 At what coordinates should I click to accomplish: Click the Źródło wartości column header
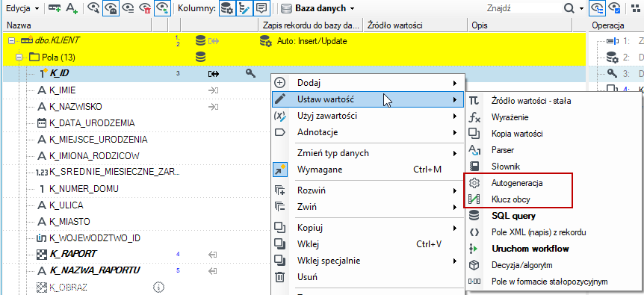point(415,25)
